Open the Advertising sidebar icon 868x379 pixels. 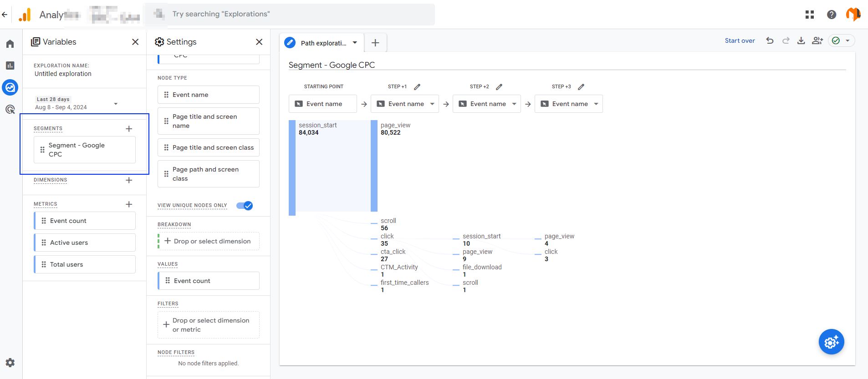coord(10,109)
